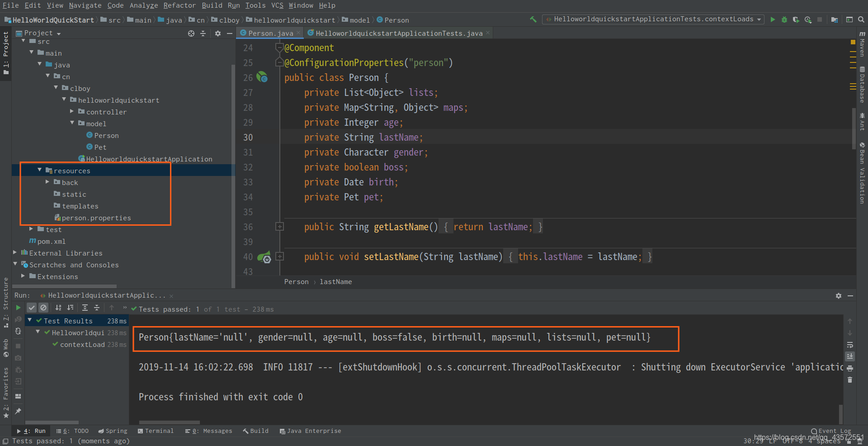
Task: Open the Event Log
Action: pyautogui.click(x=831, y=431)
